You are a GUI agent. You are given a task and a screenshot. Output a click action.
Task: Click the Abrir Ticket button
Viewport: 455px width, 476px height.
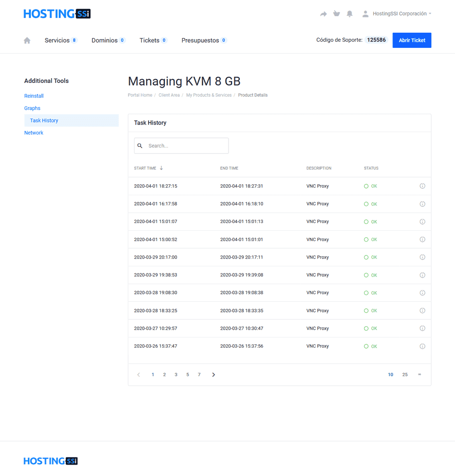(411, 40)
